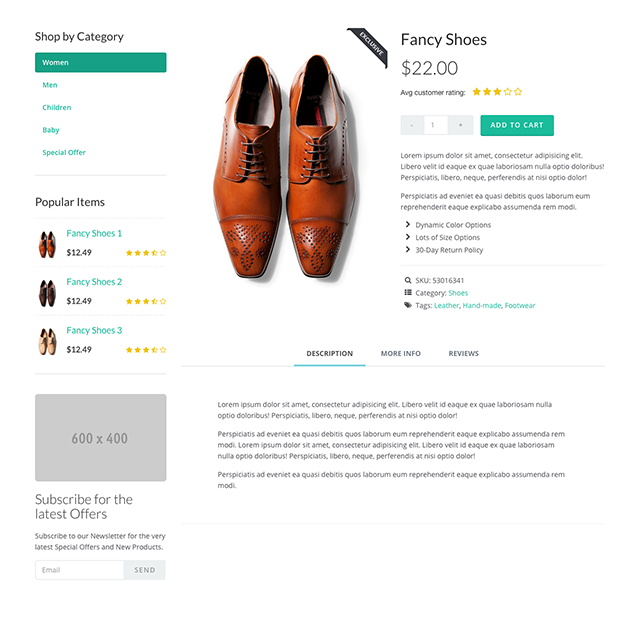Select the Men category
640x619 pixels.
tap(50, 85)
